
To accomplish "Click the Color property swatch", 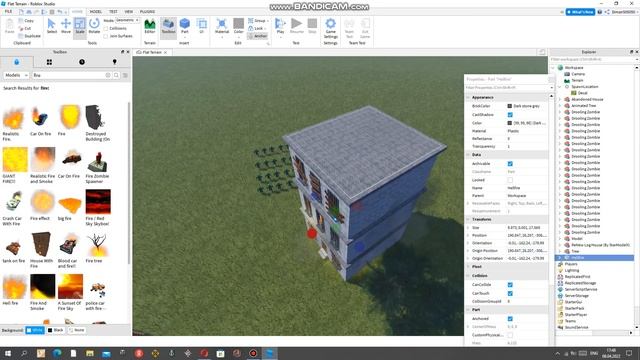I will 509,123.
